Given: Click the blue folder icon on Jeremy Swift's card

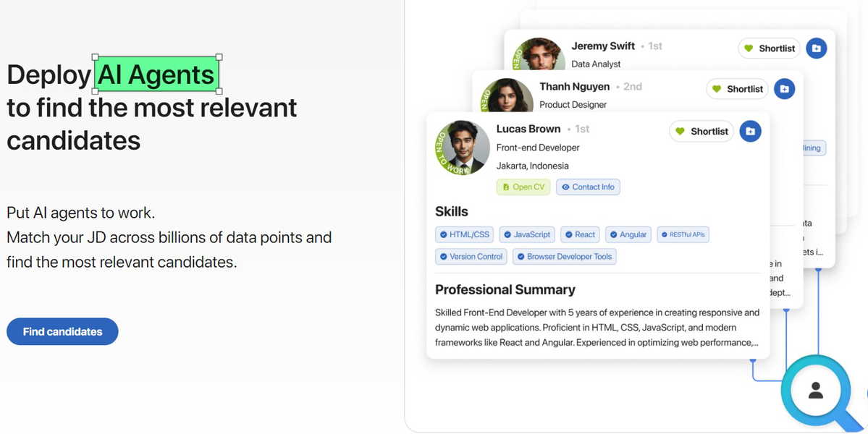Looking at the screenshot, I should (816, 48).
